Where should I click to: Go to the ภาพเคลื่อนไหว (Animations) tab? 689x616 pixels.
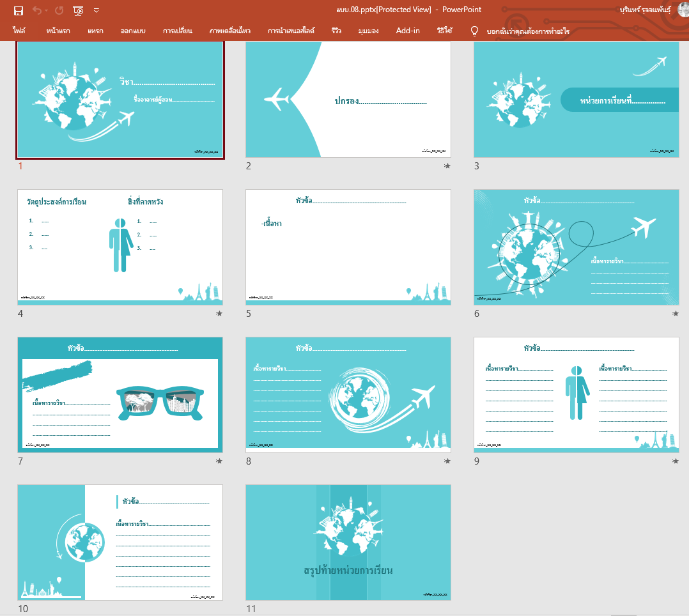(x=230, y=31)
